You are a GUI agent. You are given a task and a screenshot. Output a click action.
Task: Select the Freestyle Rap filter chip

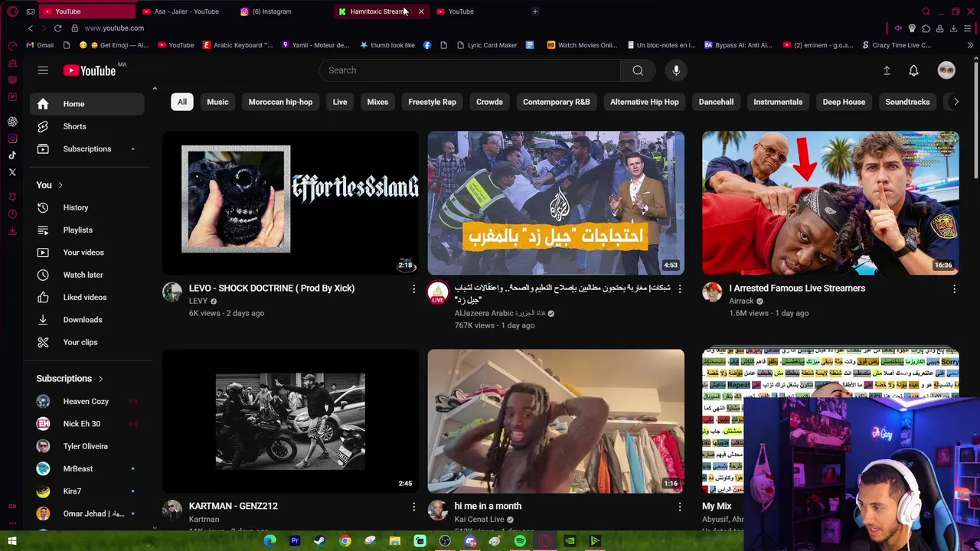(432, 102)
